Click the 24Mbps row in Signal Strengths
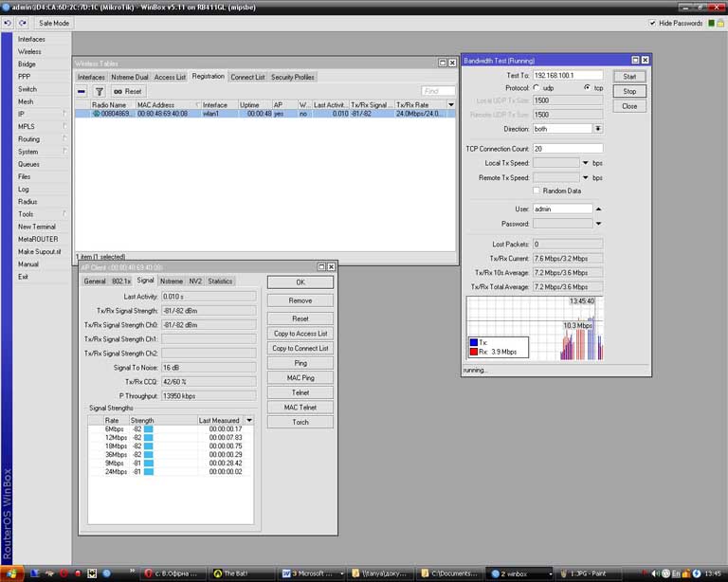This screenshot has width=728, height=582. pos(171,471)
